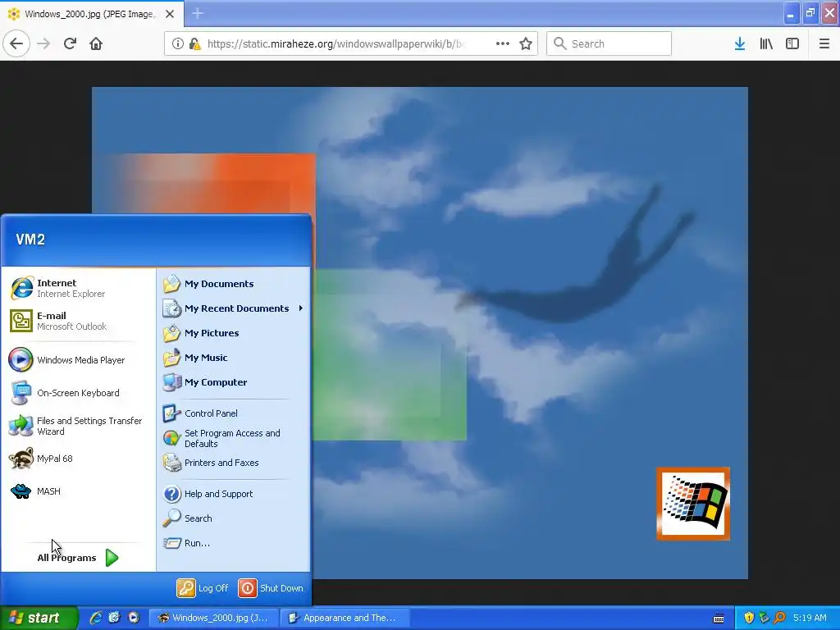This screenshot has width=840, height=630.
Task: Click the keyboard icon in the taskbar
Action: 719,619
